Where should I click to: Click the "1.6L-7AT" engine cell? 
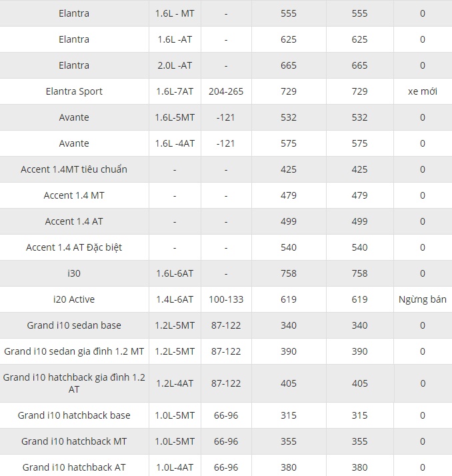tap(175, 91)
